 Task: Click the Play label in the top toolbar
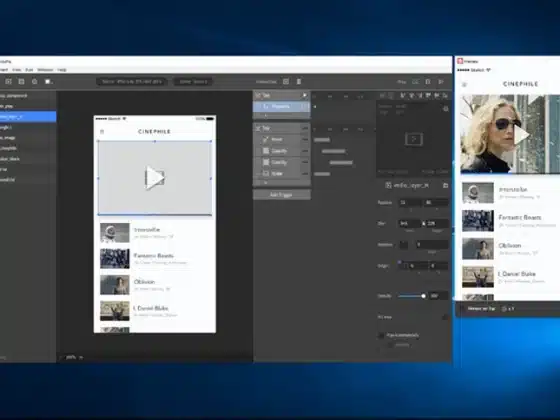[402, 82]
